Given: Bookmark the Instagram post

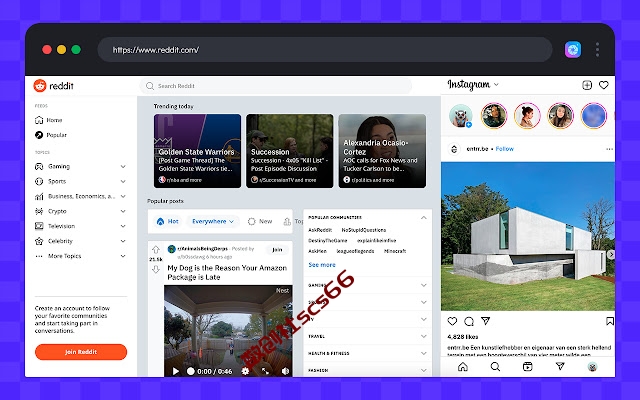Looking at the screenshot, I should pos(610,321).
